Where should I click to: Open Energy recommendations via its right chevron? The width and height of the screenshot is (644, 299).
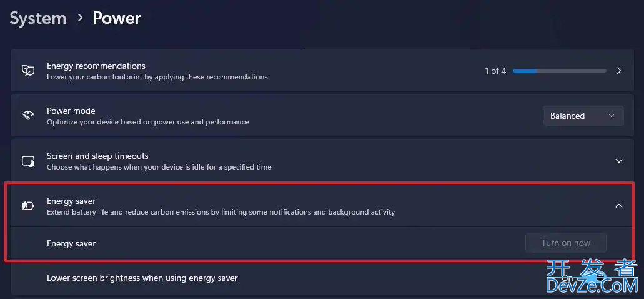pos(619,71)
